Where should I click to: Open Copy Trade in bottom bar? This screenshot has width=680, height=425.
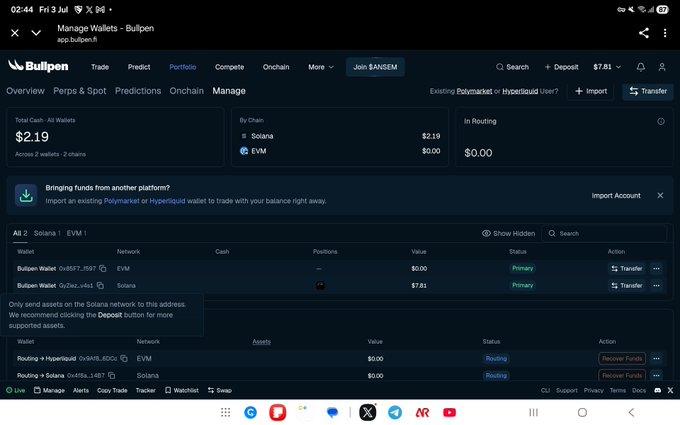tap(112, 390)
